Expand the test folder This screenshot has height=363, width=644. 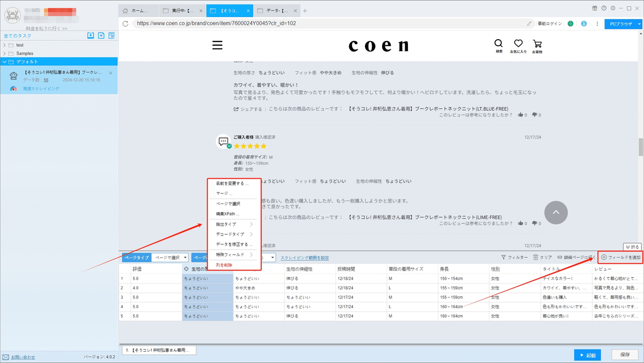coord(4,45)
